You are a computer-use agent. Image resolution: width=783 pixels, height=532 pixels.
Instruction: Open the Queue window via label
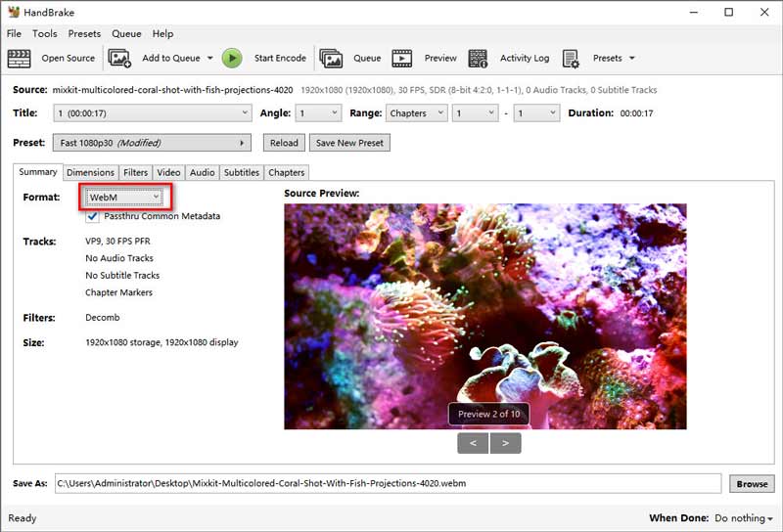(367, 58)
